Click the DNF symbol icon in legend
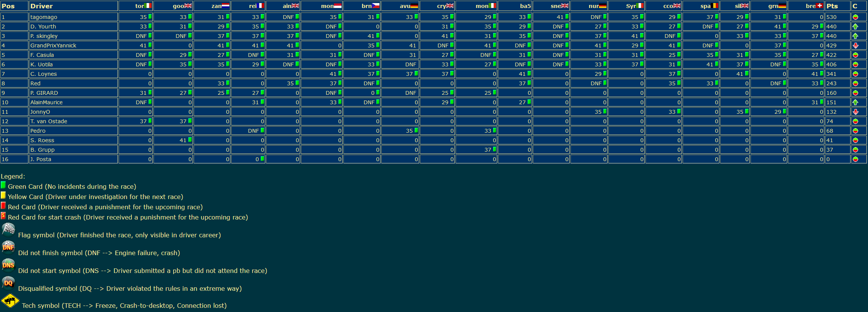 tap(8, 248)
